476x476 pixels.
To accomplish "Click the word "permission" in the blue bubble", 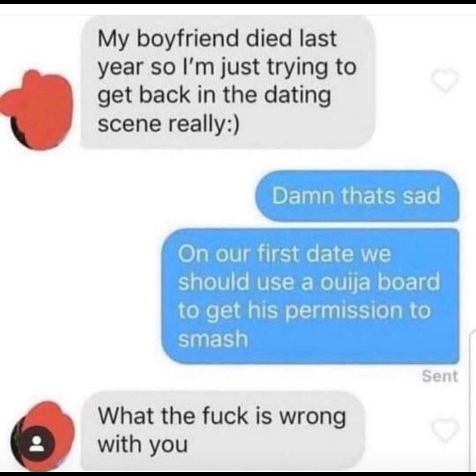I will coord(344,311).
